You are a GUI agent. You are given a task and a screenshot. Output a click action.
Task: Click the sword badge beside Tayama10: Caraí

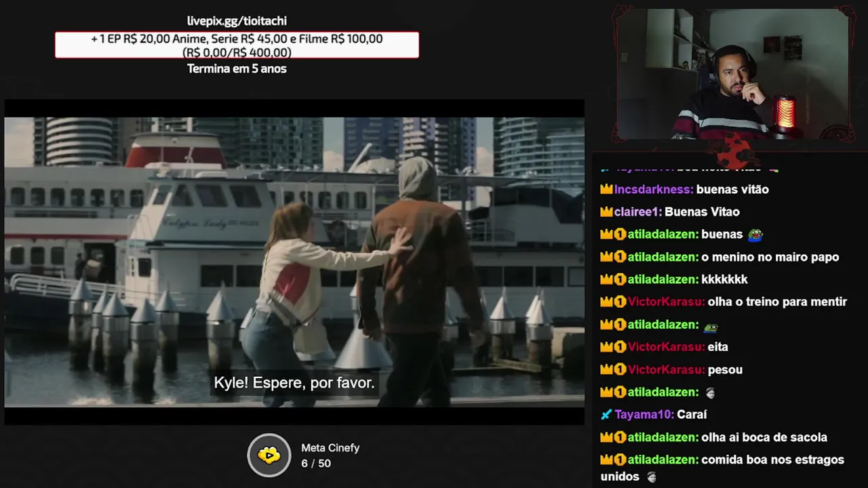606,414
